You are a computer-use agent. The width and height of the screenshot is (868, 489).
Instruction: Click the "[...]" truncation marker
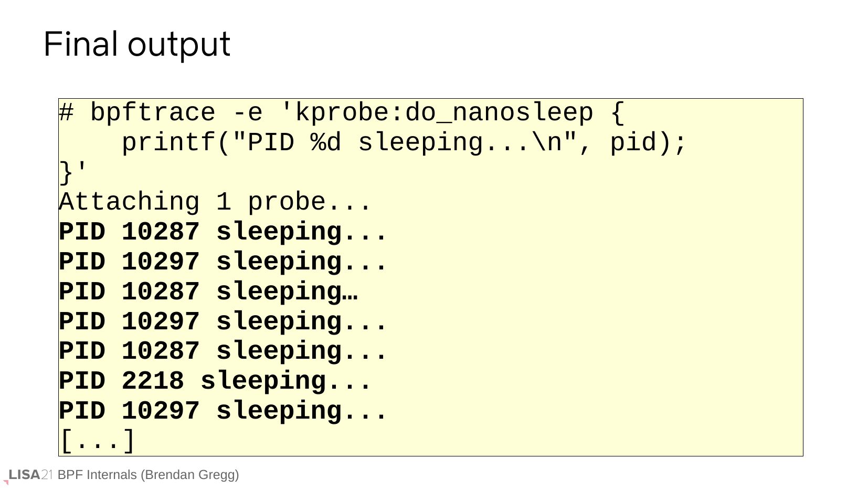click(x=98, y=441)
